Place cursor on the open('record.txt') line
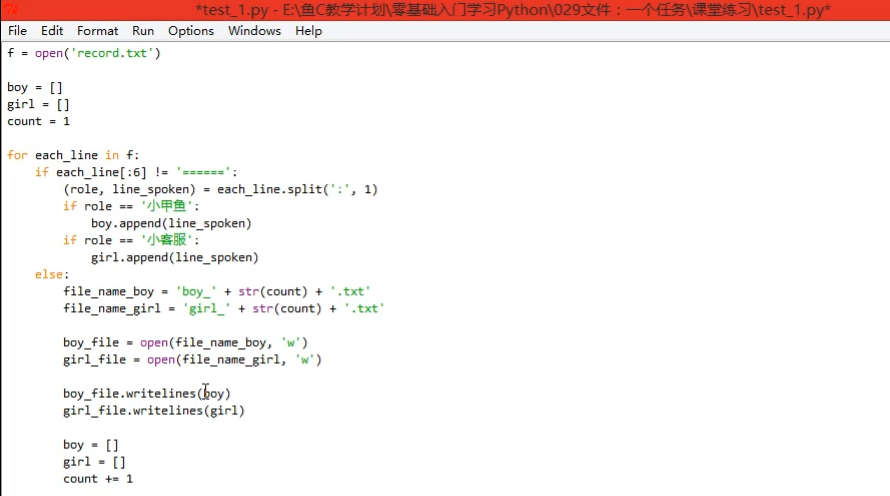Viewport: 890px width, 496px height. point(84,53)
